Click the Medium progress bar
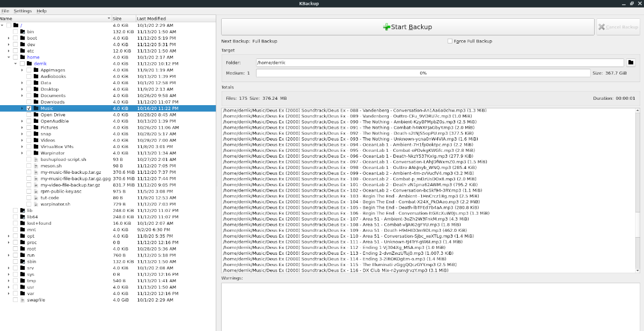 423,73
